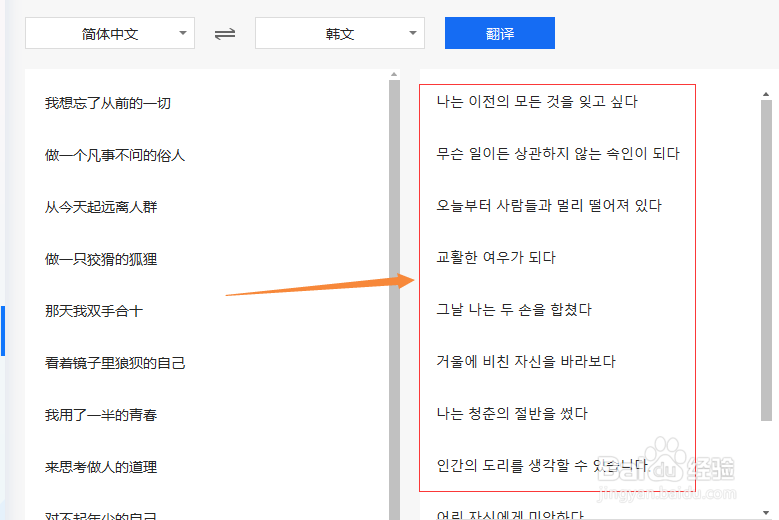Screen dimensions: 779x520
Task: Open the 韩文 target language dropdown
Action: point(340,33)
